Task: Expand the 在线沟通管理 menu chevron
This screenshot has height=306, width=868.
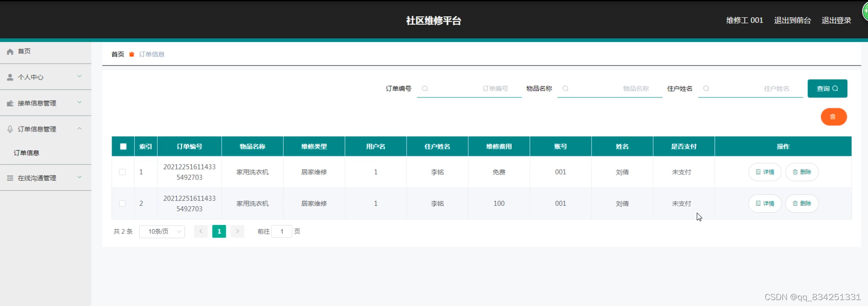Action: (80, 177)
